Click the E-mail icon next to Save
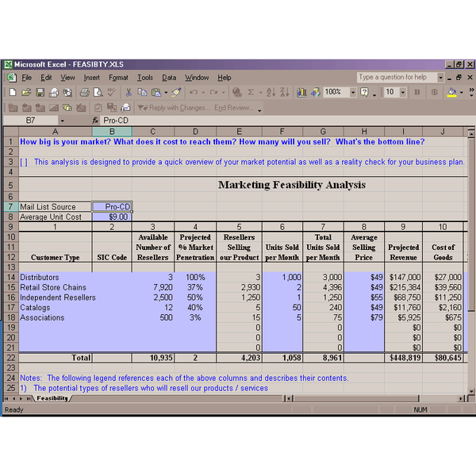This screenshot has height=476, width=476. coord(54,92)
